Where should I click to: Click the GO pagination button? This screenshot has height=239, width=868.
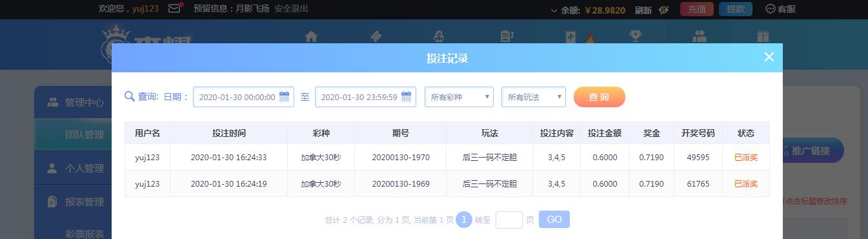[554, 220]
